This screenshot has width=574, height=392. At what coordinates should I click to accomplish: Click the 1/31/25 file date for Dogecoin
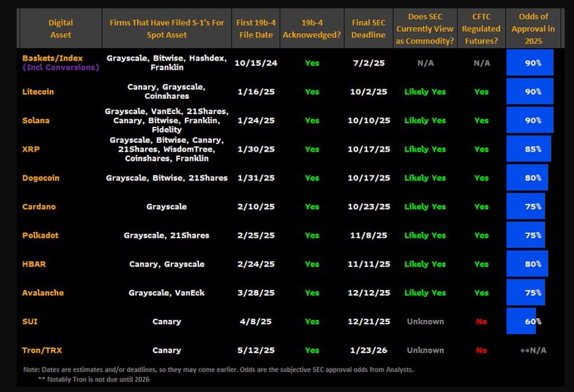tap(256, 178)
